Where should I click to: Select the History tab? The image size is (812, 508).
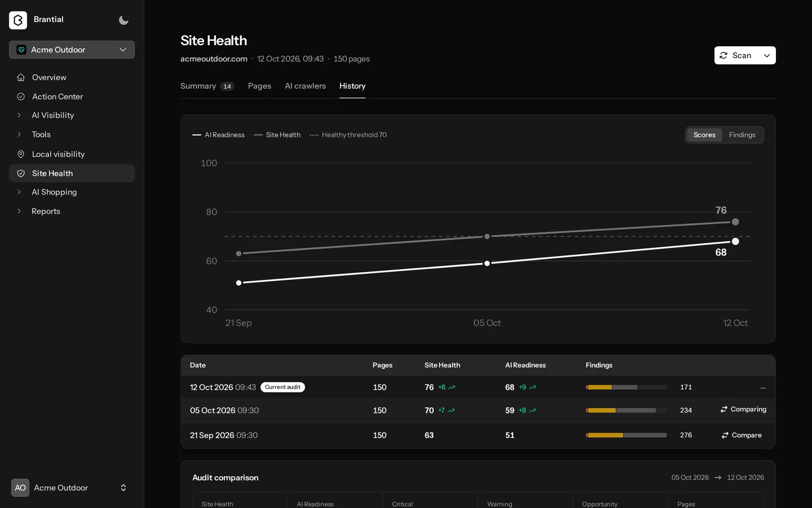point(352,86)
